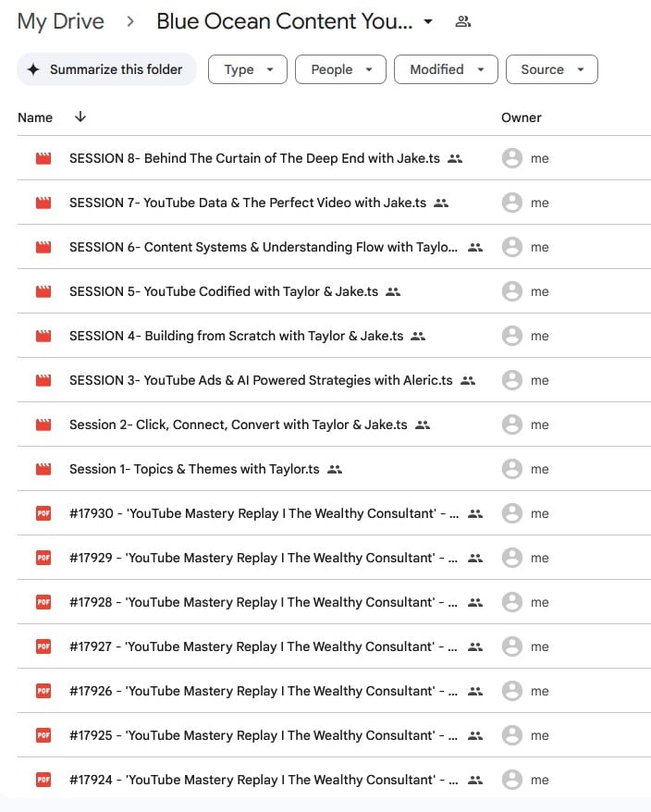Image resolution: width=651 pixels, height=812 pixels.
Task: Click owner 'me' text on #17926 row
Action: tap(540, 692)
